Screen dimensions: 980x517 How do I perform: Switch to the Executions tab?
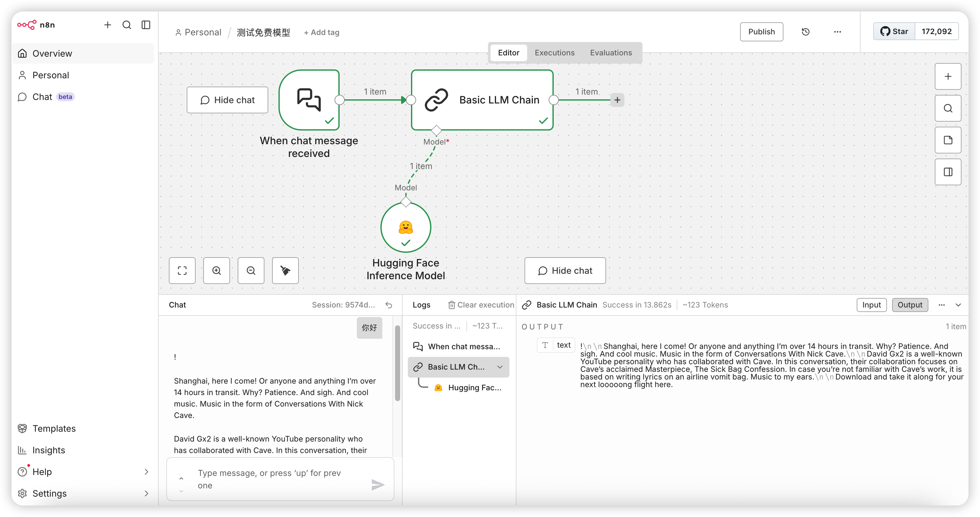pos(554,53)
